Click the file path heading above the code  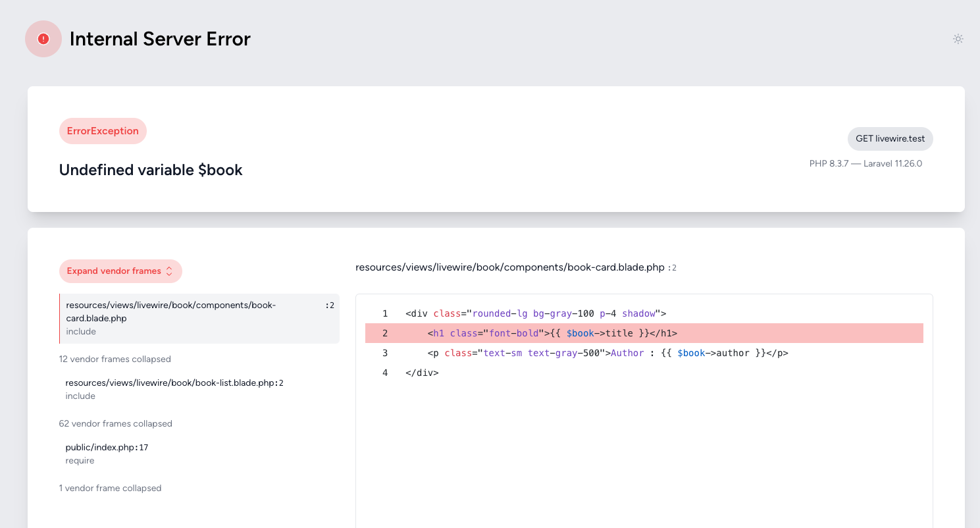pos(516,267)
